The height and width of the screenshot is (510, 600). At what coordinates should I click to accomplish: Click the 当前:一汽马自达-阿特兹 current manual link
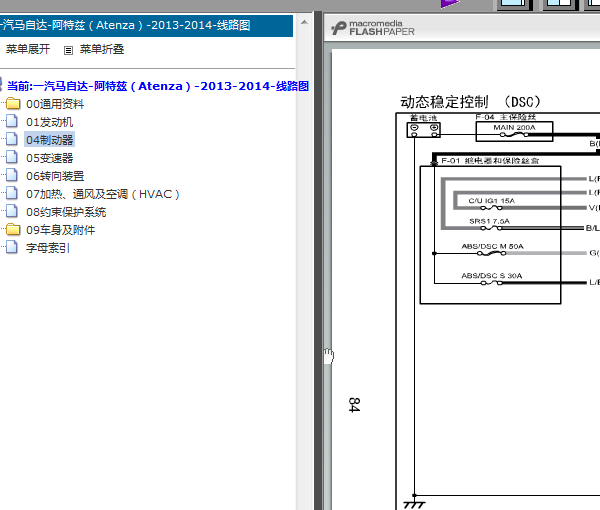pyautogui.click(x=158, y=86)
